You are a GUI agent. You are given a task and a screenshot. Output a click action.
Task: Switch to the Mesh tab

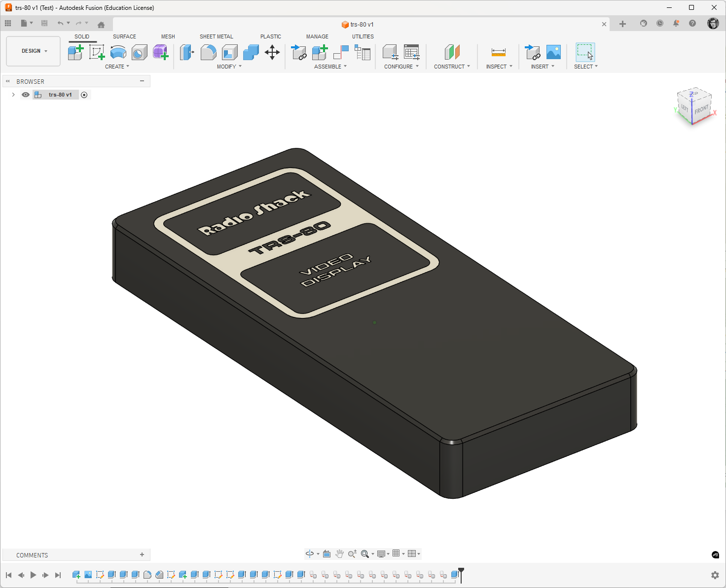(168, 36)
